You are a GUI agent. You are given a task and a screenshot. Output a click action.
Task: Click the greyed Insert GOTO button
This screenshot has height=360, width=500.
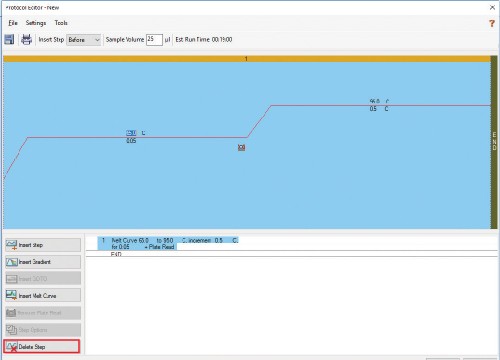[x=43, y=279]
